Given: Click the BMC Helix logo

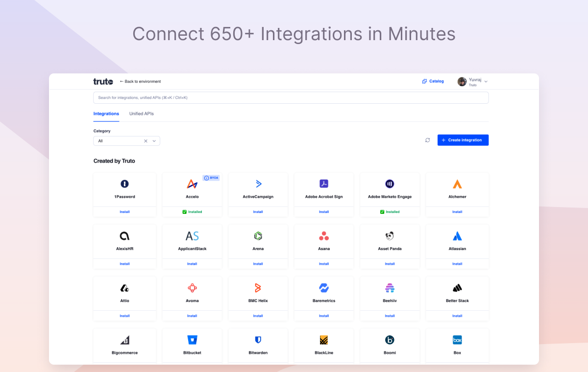Looking at the screenshot, I should click(x=258, y=288).
